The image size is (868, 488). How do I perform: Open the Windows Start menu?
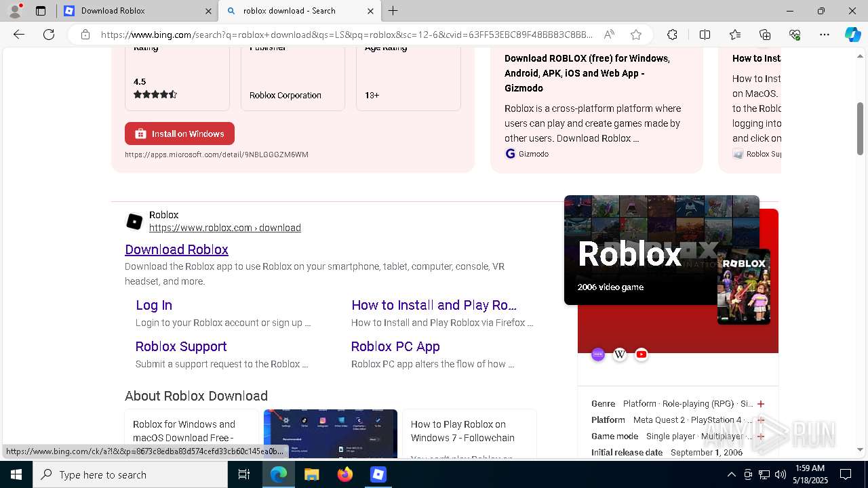point(16,474)
